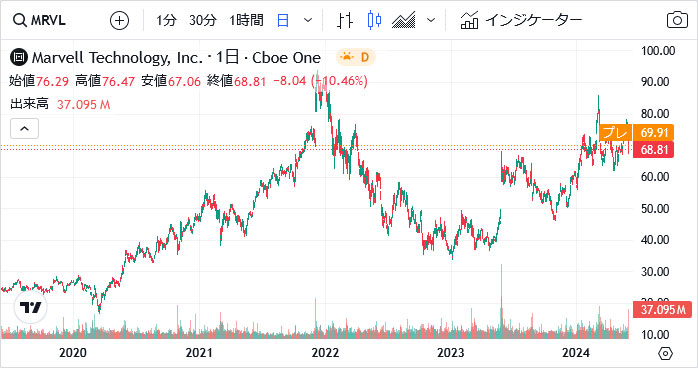
Task: Click the 100.00 price axis label
Action: point(657,51)
